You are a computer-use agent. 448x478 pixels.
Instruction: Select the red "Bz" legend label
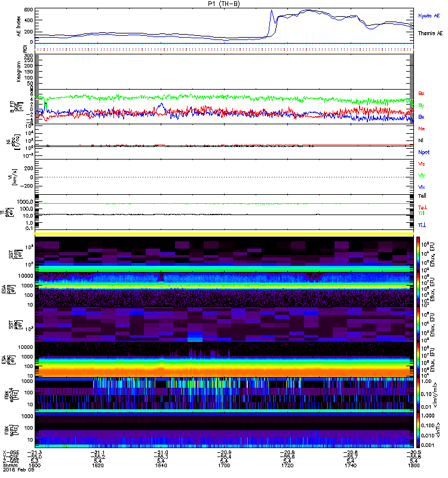(x=421, y=93)
